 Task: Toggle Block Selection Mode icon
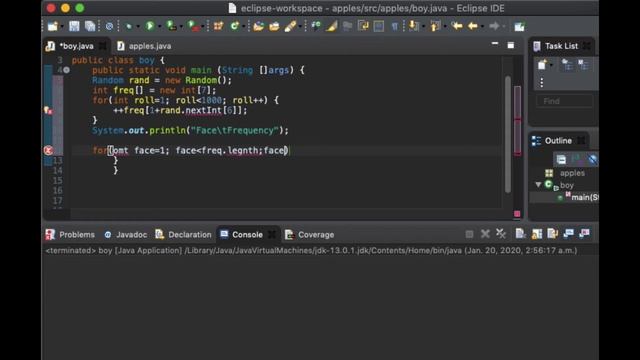[379, 27]
